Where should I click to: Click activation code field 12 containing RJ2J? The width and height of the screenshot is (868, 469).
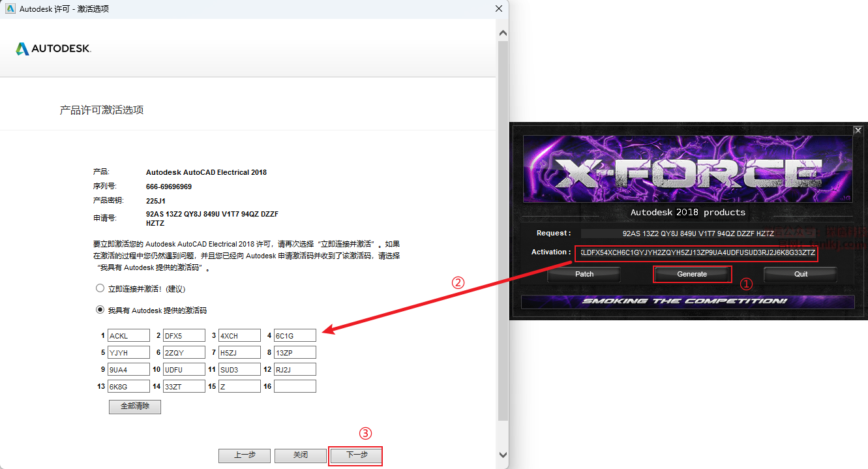click(295, 369)
